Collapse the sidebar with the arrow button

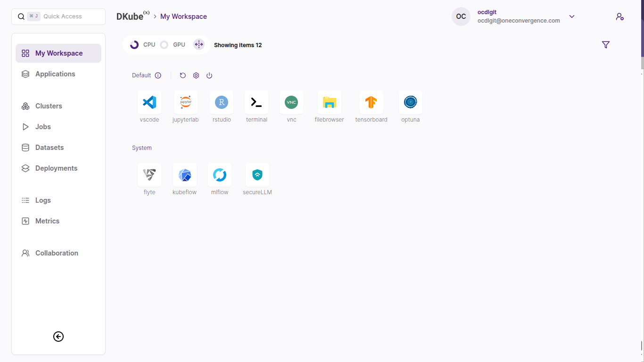[58, 337]
